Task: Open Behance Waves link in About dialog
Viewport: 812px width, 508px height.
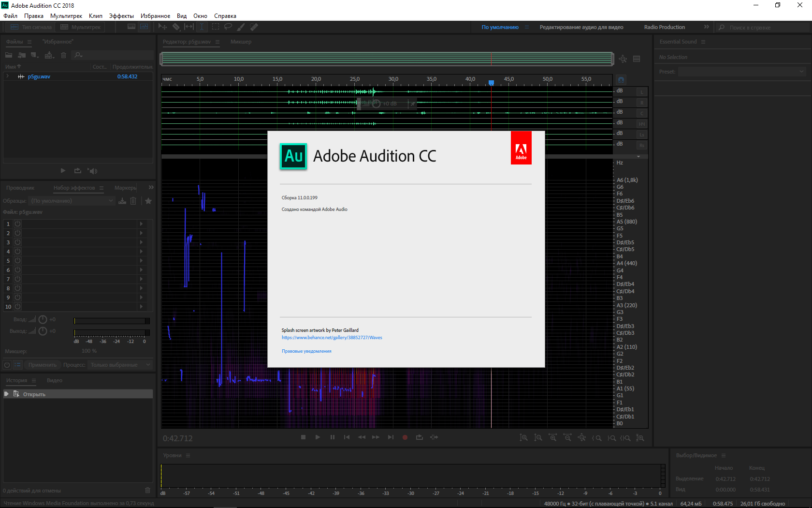Action: tap(332, 338)
